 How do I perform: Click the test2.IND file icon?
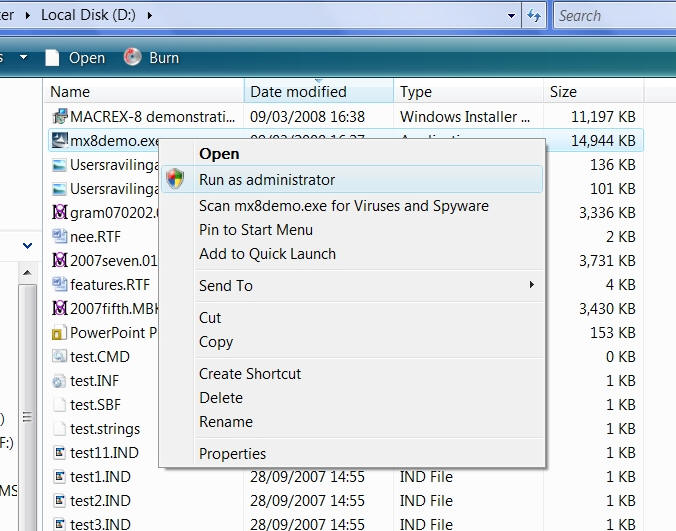tap(59, 501)
